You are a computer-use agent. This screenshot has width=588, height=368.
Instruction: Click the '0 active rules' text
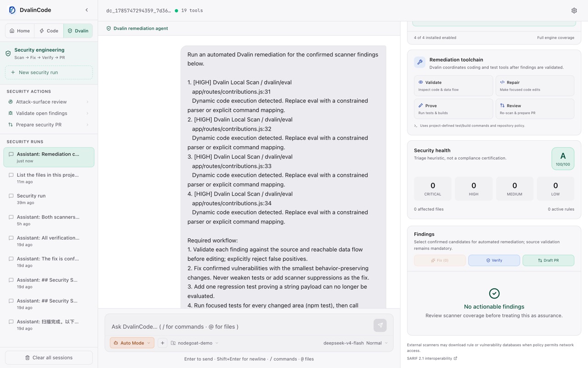tap(561, 209)
